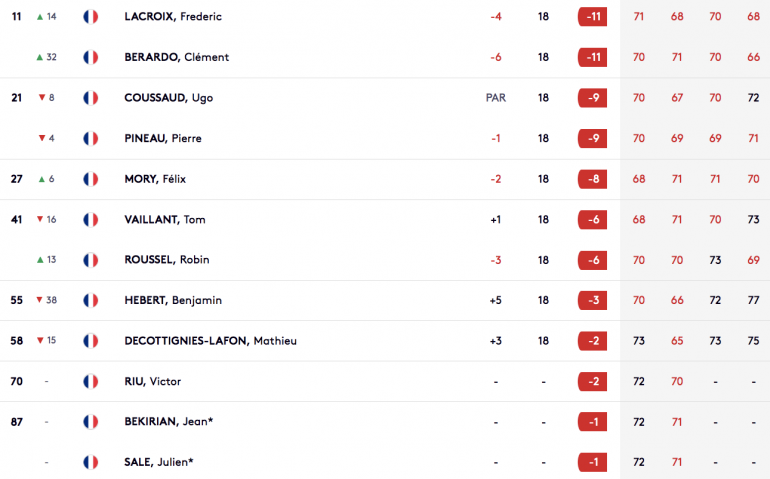Open player PINEAU, Pierre
The height and width of the screenshot is (479, 770).
point(163,139)
